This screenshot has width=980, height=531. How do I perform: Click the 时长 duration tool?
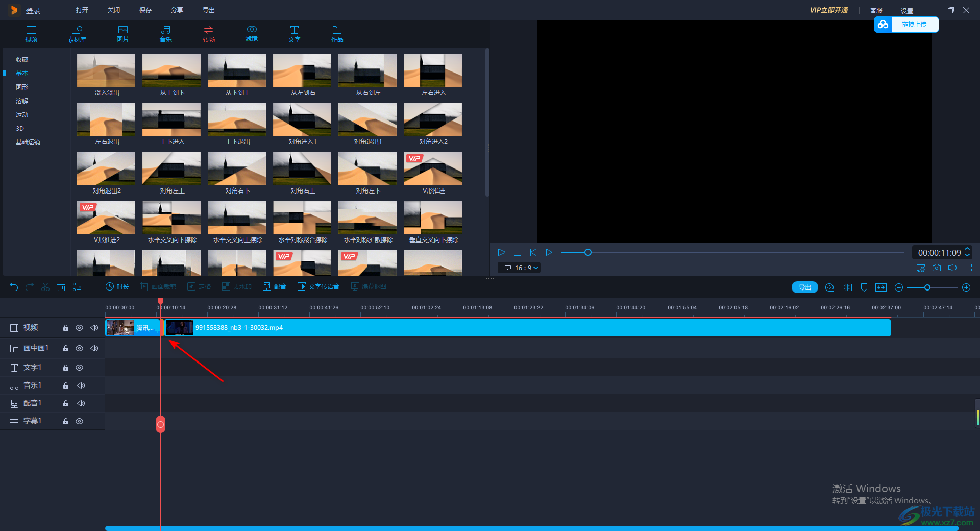(117, 287)
